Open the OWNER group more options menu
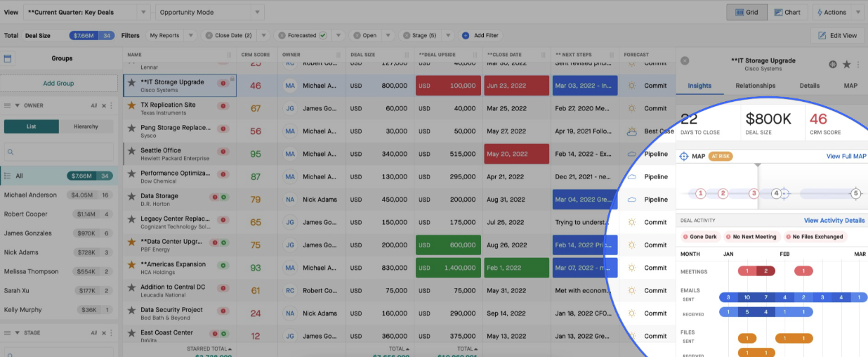This screenshot has width=868, height=357. click(x=111, y=106)
